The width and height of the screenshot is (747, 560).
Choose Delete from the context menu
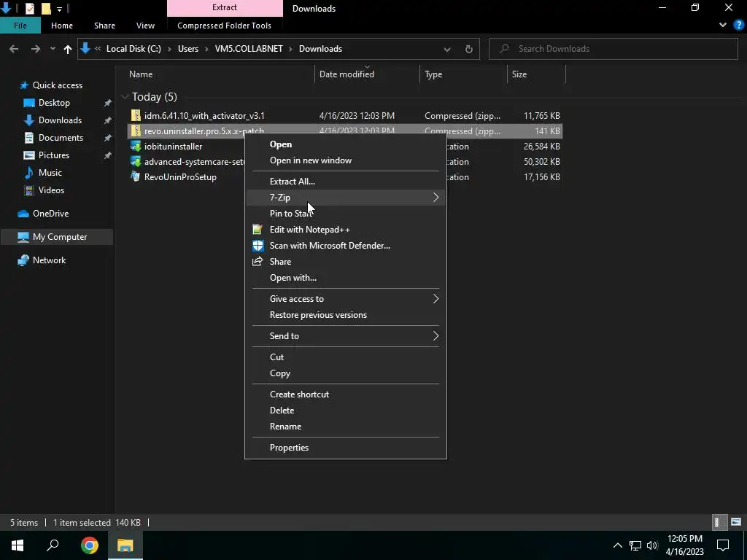(346, 411)
